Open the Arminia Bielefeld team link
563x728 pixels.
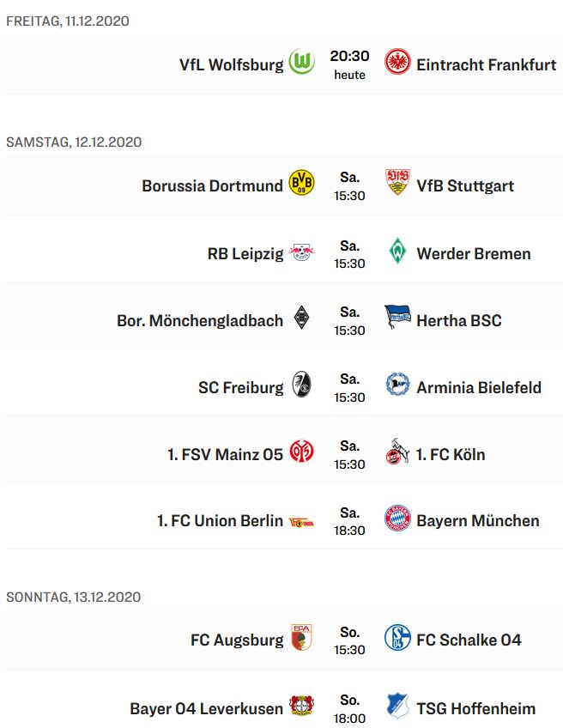tap(479, 387)
